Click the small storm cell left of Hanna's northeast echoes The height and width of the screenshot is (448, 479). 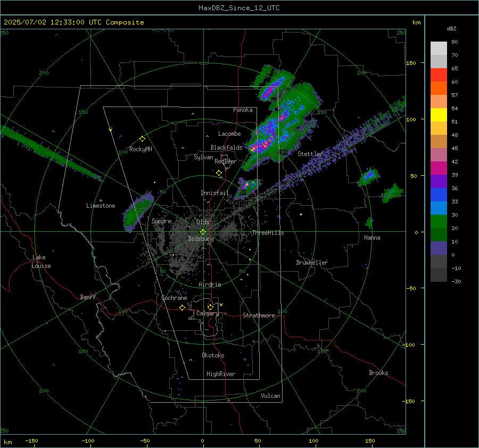(x=369, y=223)
